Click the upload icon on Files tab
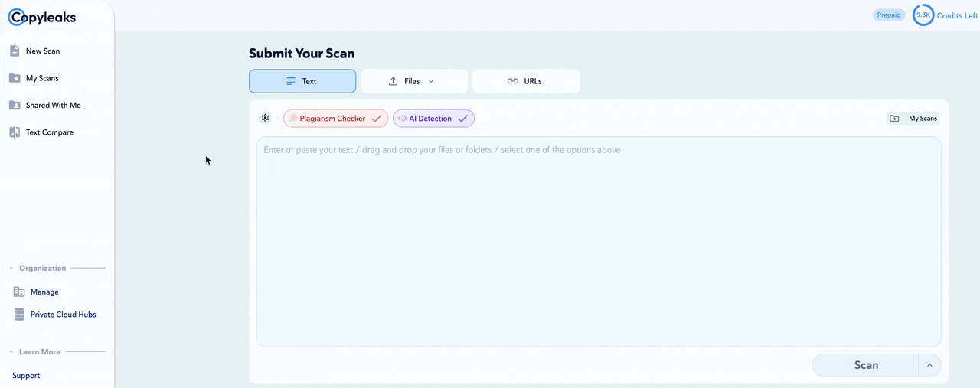Viewport: 980px width, 388px height. pos(393,81)
